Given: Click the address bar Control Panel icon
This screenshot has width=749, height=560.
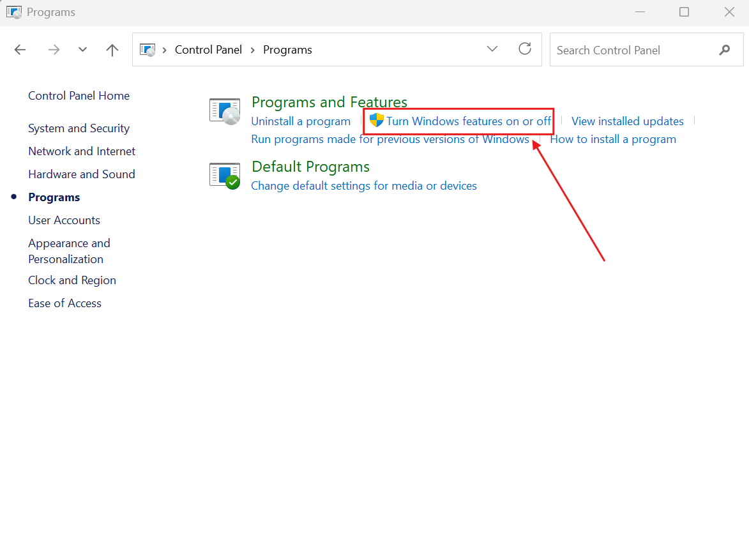Looking at the screenshot, I should (148, 50).
